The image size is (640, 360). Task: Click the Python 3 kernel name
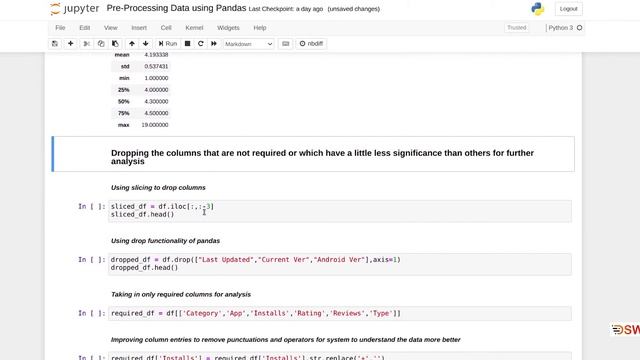pos(560,28)
